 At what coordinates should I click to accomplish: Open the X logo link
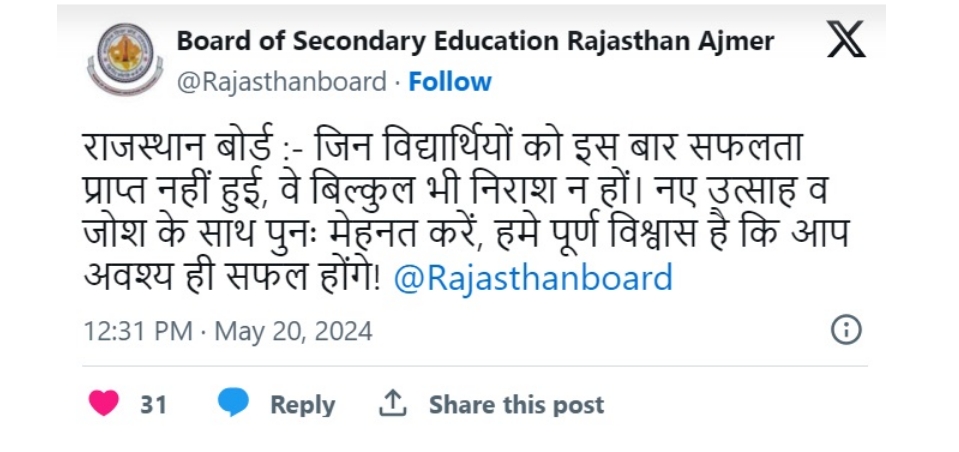pos(846,39)
